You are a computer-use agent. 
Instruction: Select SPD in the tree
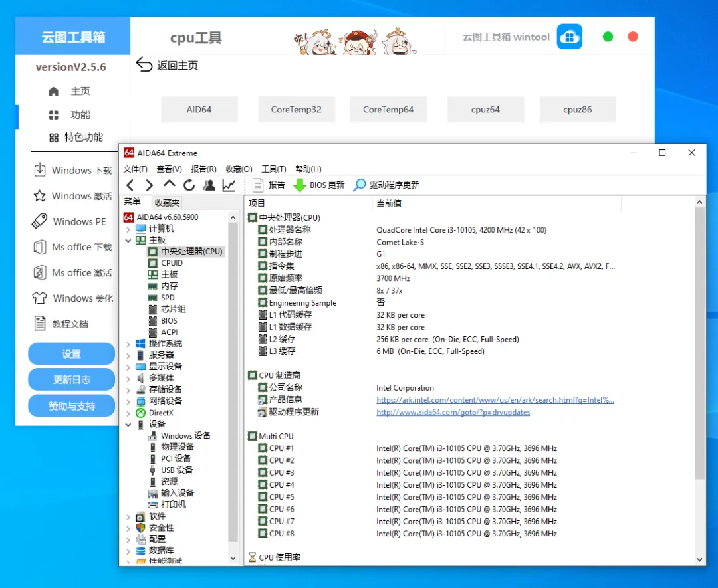point(161,298)
